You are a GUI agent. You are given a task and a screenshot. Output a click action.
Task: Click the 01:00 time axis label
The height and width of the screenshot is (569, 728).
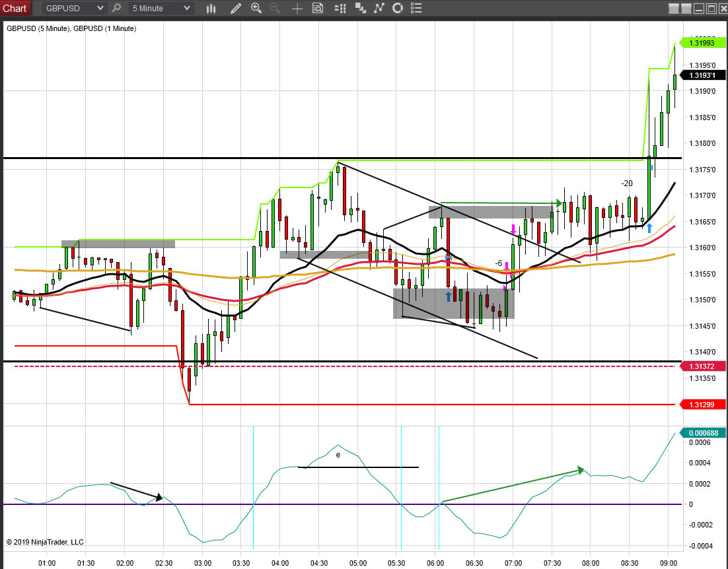47,563
